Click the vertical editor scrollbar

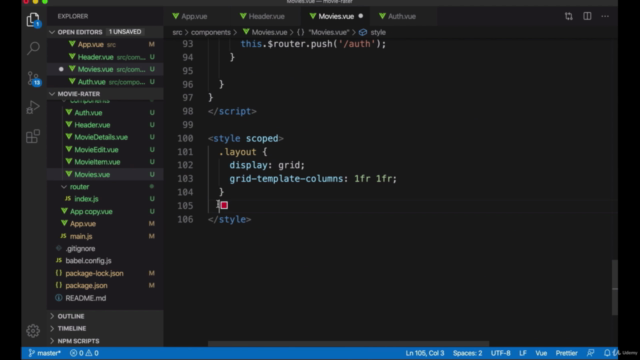[x=615, y=288]
